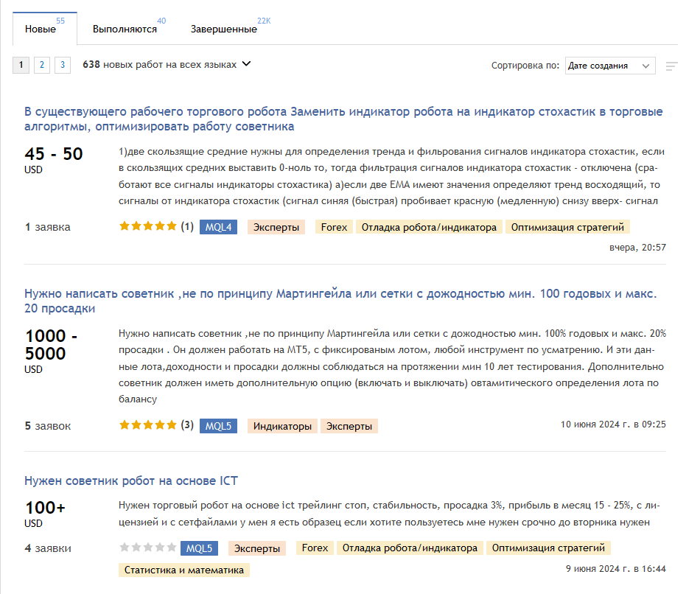Image resolution: width=700 pixels, height=594 pixels.
Task: Click current page 1 button
Action: (x=21, y=65)
